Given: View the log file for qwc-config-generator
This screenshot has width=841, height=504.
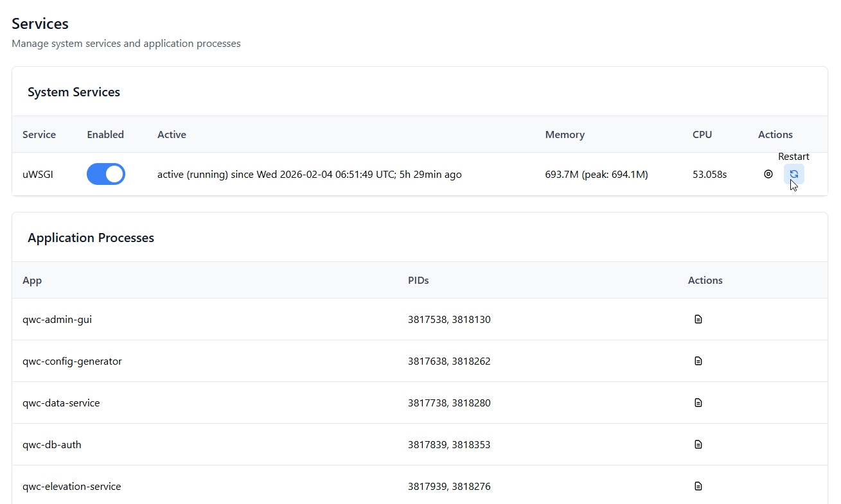Looking at the screenshot, I should [x=698, y=361].
